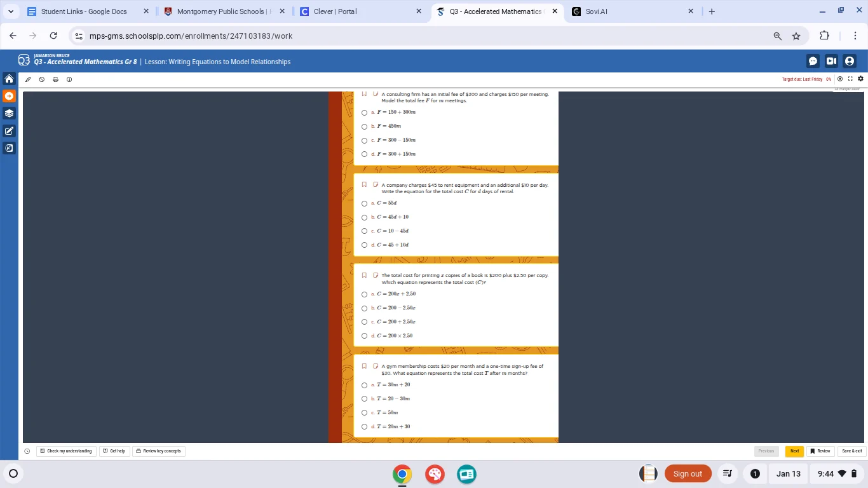Select answer C = 55d
The height and width of the screenshot is (488, 868).
click(x=364, y=203)
